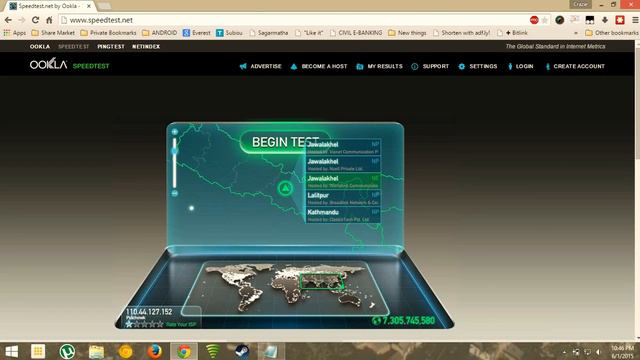Adjust the map zoom slider handle

175,151
